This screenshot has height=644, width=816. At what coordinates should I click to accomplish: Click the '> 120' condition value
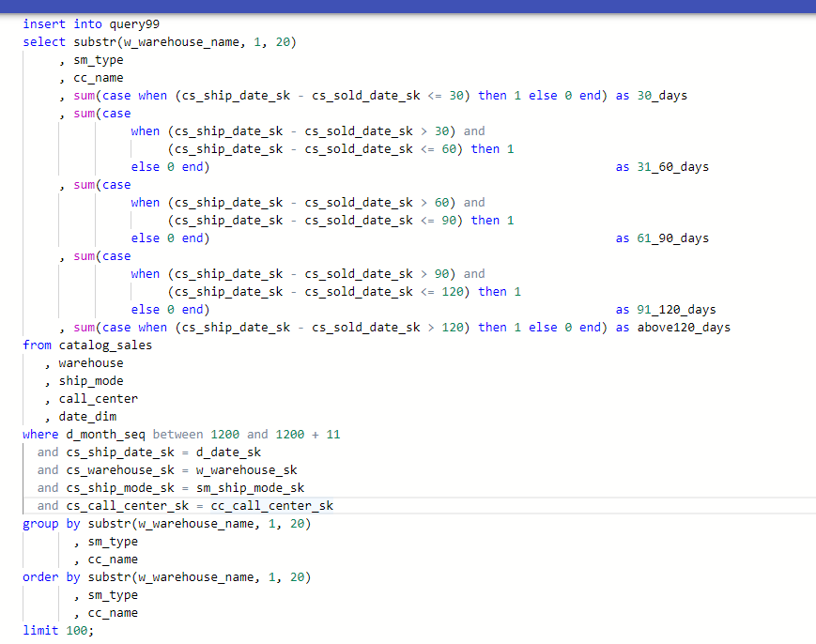pyautogui.click(x=445, y=328)
